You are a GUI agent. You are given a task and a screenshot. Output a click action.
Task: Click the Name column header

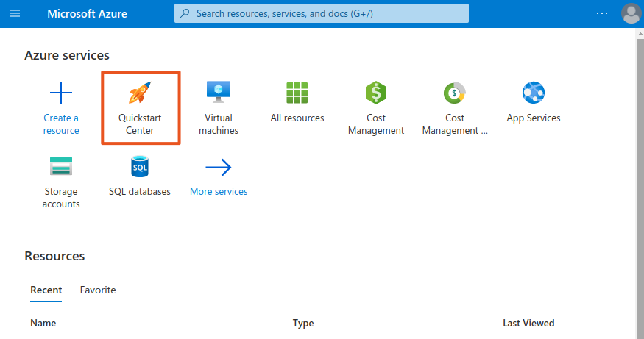coord(43,324)
